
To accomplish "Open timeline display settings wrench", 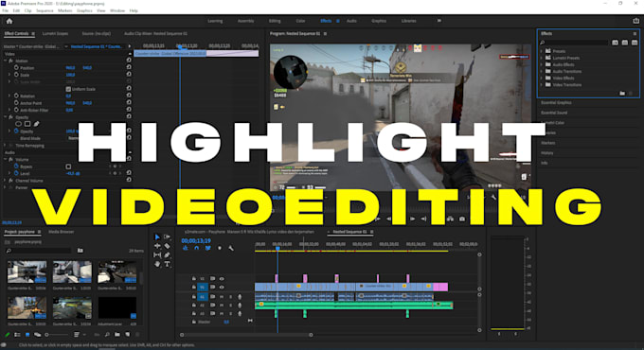I will coord(231,248).
